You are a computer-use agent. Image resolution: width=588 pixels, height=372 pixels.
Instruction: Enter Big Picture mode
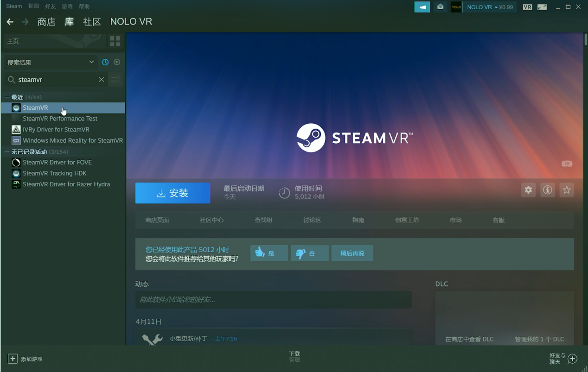coord(542,7)
